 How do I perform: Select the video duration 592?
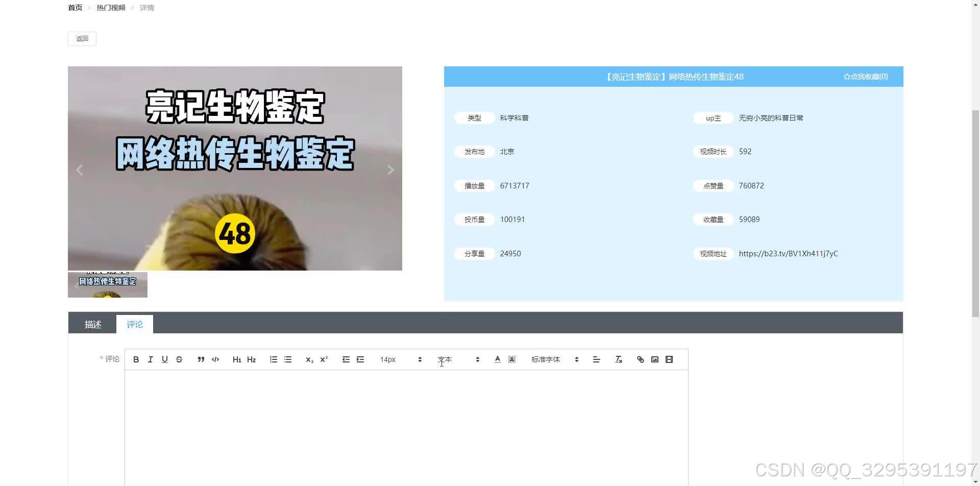[x=745, y=152]
